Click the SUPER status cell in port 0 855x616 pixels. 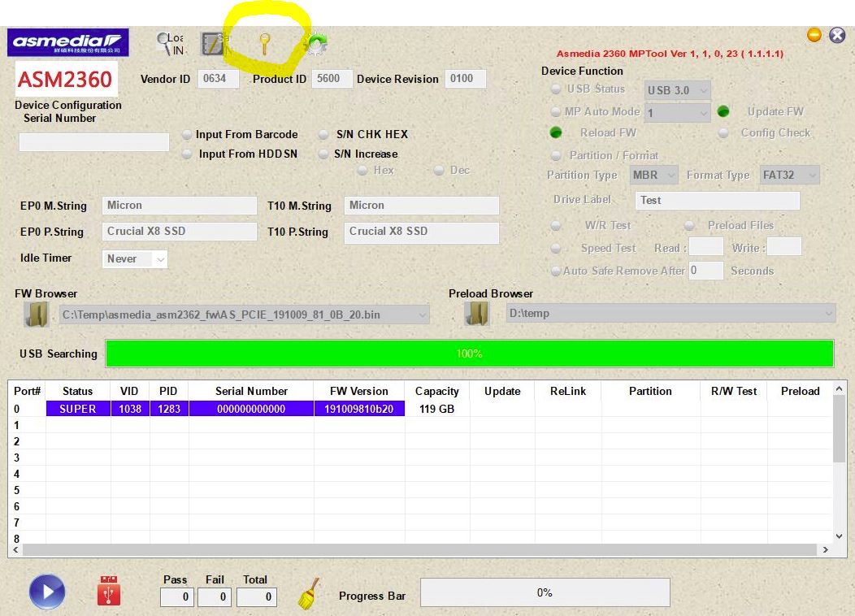(78, 409)
